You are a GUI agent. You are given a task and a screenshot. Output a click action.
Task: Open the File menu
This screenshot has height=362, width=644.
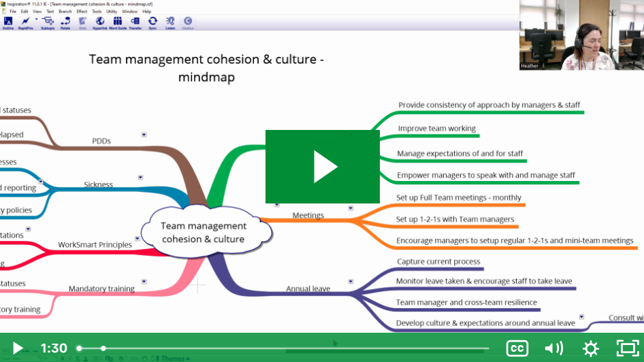(13, 12)
